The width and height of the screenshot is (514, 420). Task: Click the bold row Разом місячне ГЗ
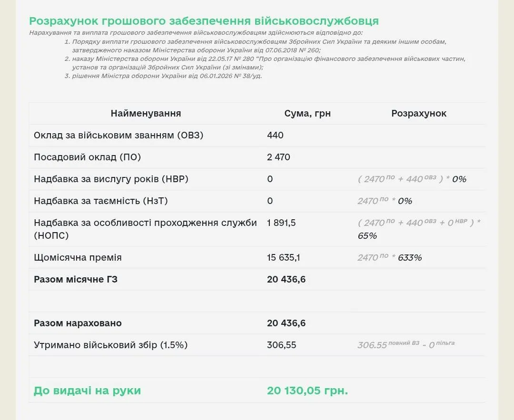coord(77,279)
